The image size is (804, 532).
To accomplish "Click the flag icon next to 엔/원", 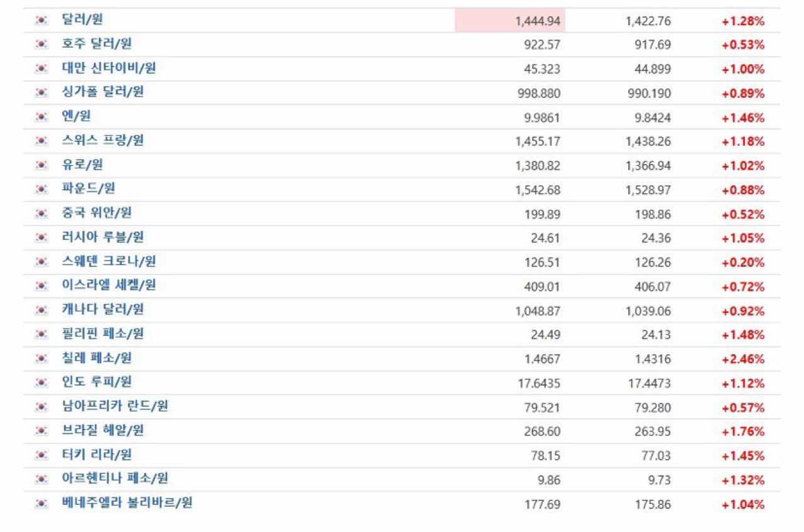I will click(x=41, y=117).
